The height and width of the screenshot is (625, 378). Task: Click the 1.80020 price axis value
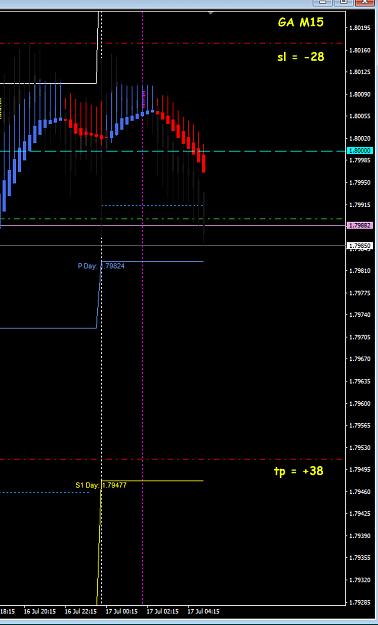point(360,138)
